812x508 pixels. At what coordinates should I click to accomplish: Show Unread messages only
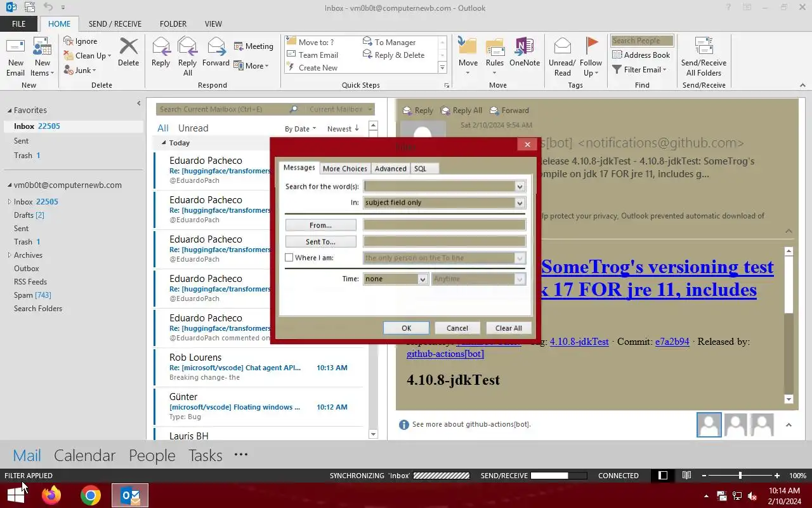[x=193, y=128]
